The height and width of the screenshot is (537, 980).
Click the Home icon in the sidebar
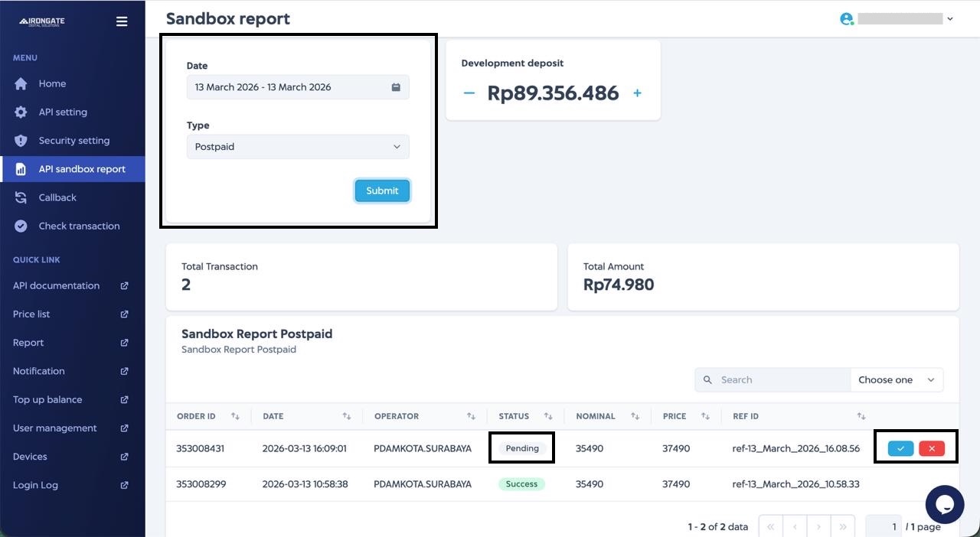pos(21,83)
